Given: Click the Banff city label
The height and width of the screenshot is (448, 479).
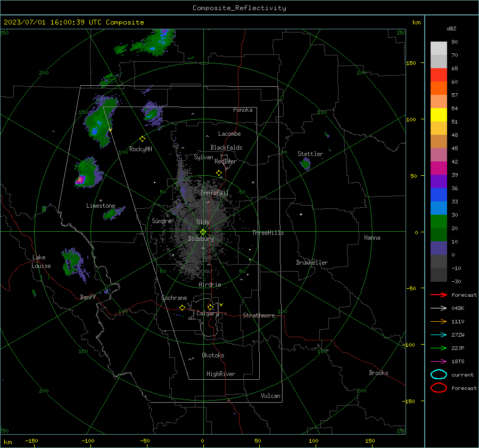Looking at the screenshot, I should [88, 297].
